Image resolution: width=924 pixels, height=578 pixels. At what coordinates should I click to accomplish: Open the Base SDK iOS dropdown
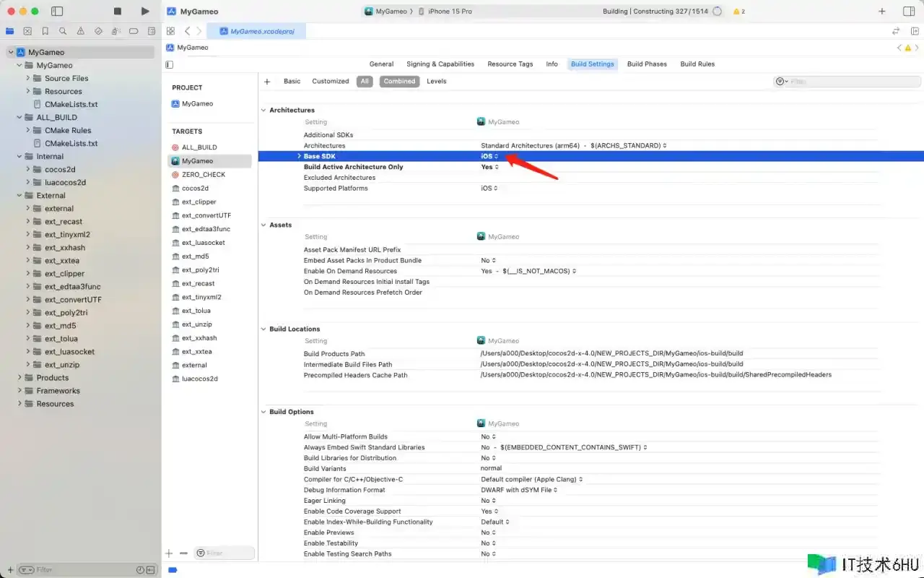coord(490,157)
